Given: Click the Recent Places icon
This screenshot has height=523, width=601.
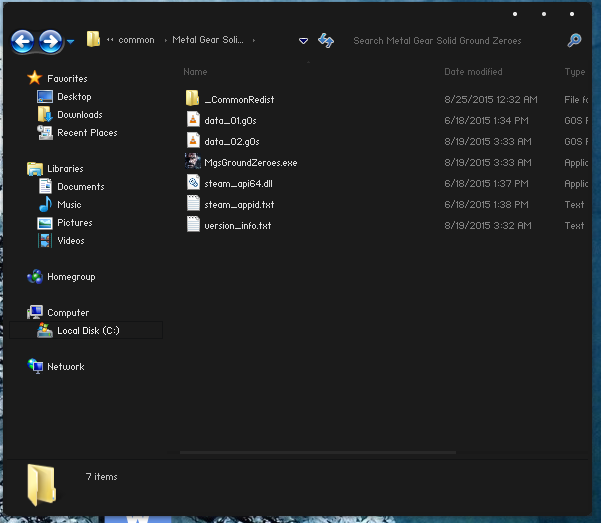Looking at the screenshot, I should 45,132.
